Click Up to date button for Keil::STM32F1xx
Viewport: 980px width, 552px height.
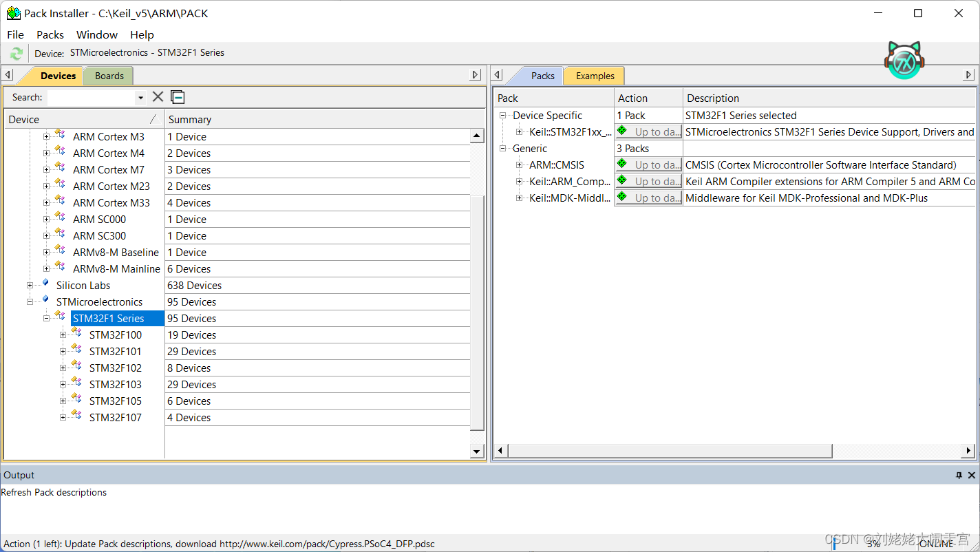[x=648, y=132]
